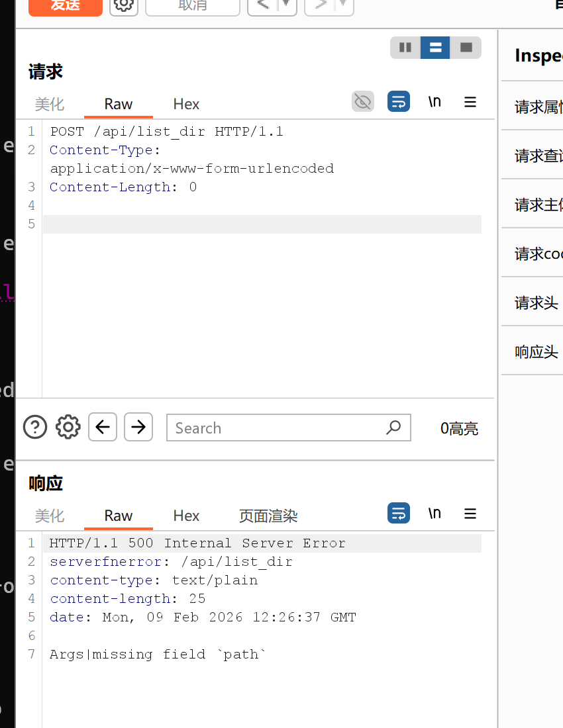Switch the request view to Hex
563x728 pixels.
pyautogui.click(x=186, y=104)
